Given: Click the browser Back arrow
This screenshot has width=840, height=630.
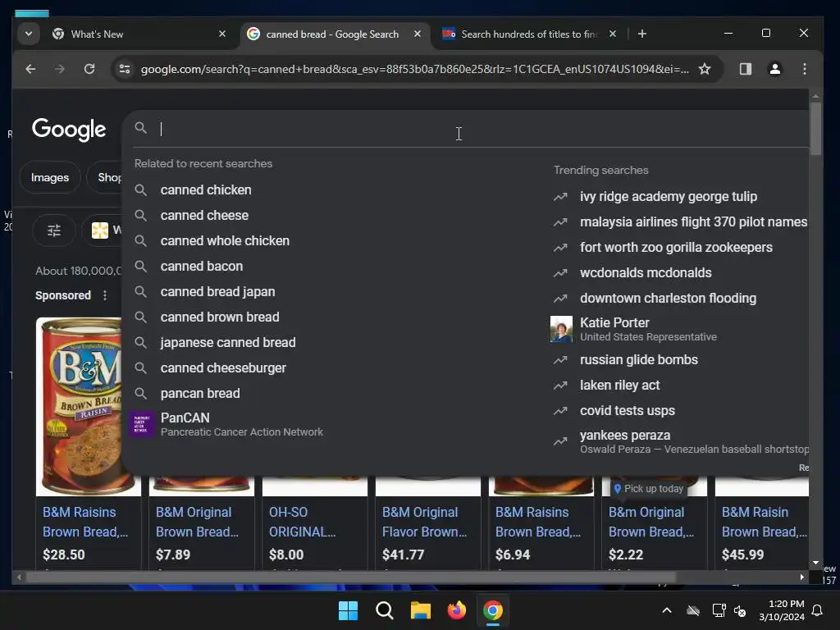Looking at the screenshot, I should pos(30,69).
